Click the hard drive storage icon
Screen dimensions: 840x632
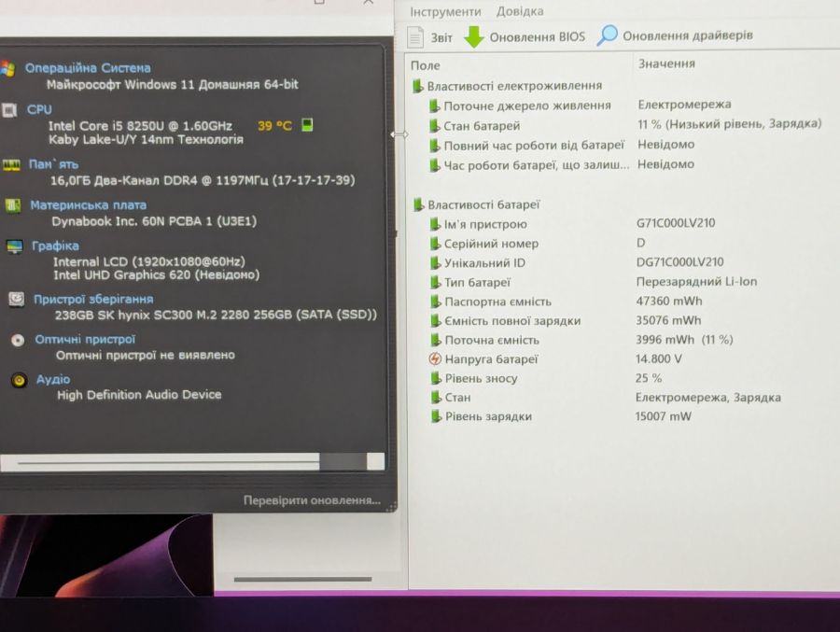click(x=16, y=299)
